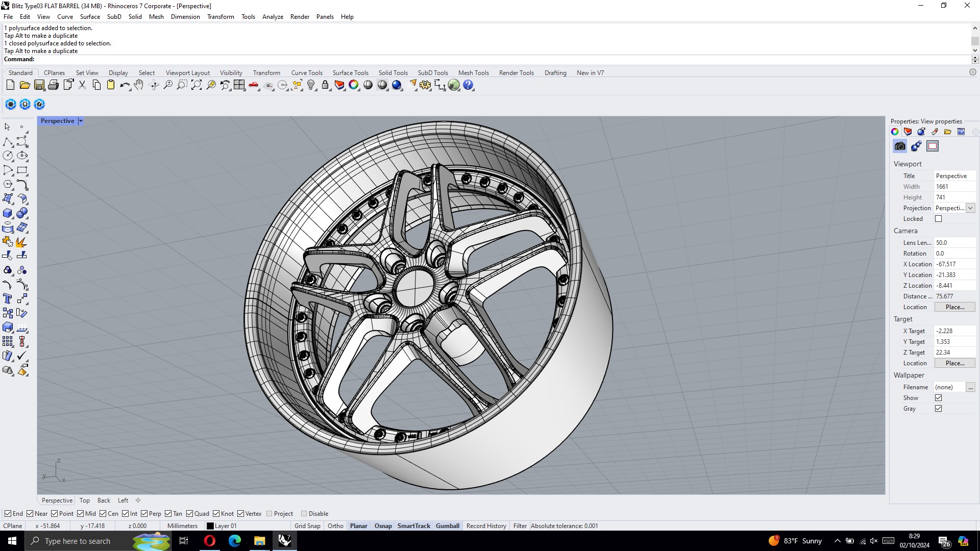Click the Lock objects padlock icon
980x551 pixels.
pyautogui.click(x=325, y=85)
